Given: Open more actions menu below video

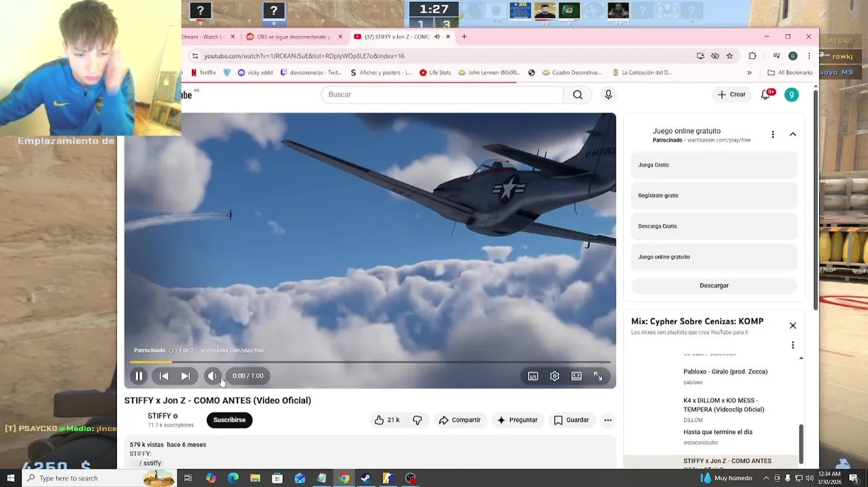Looking at the screenshot, I should (x=608, y=420).
